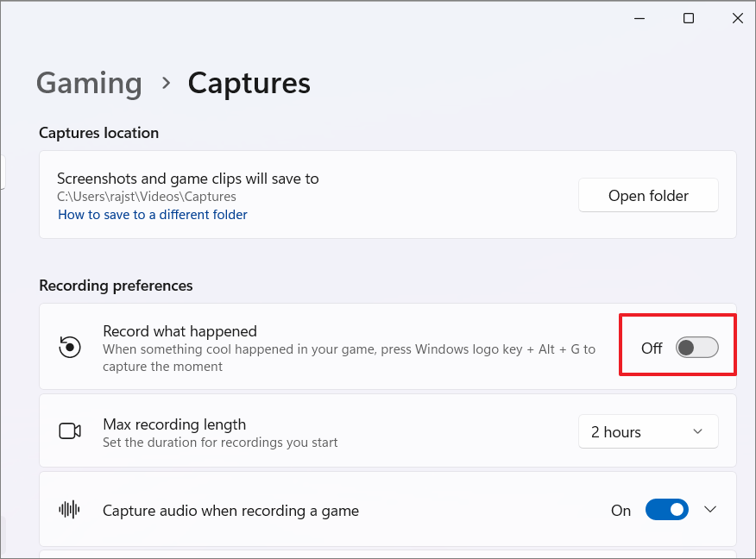The image size is (756, 559).
Task: Toggle Record what happened switch on
Action: (x=696, y=348)
